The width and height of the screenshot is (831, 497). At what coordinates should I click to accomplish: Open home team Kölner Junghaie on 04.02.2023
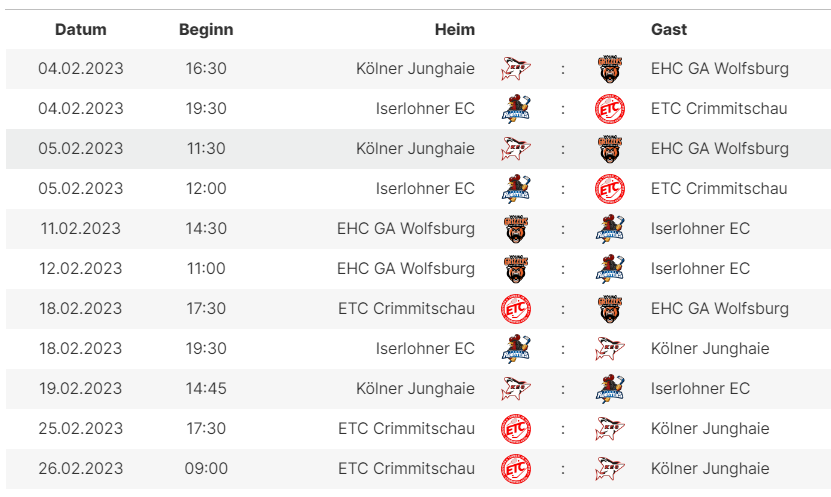coord(416,69)
